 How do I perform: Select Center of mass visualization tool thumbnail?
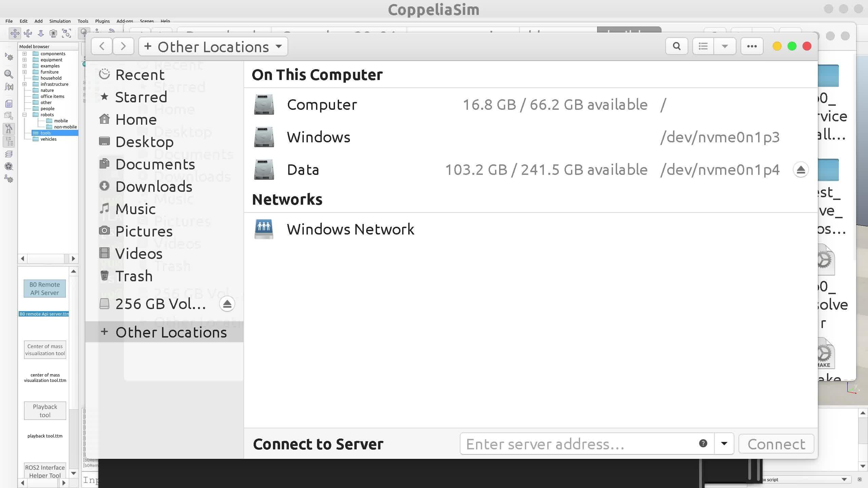[x=45, y=349]
